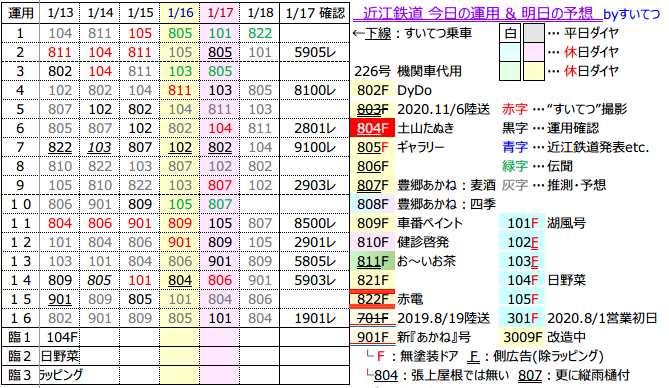Click the 226号 機関車代用 entry
The image size is (669, 388).
coord(408,71)
